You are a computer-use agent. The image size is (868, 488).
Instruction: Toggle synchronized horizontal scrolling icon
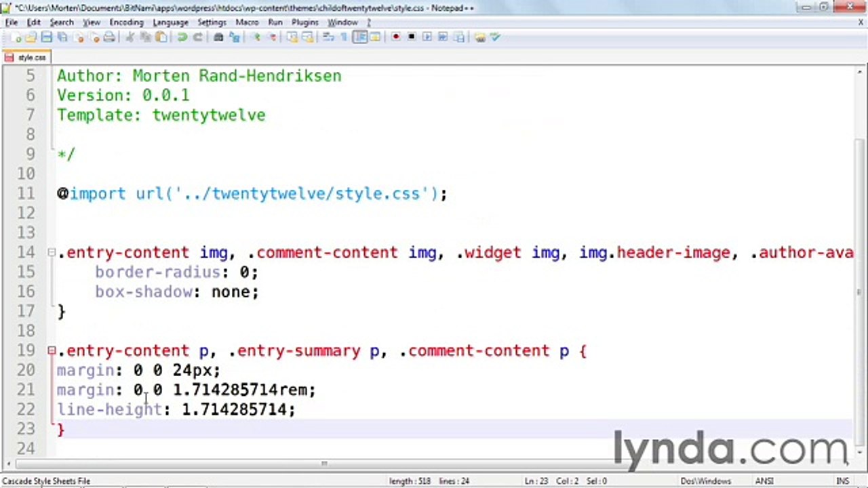click(x=308, y=37)
